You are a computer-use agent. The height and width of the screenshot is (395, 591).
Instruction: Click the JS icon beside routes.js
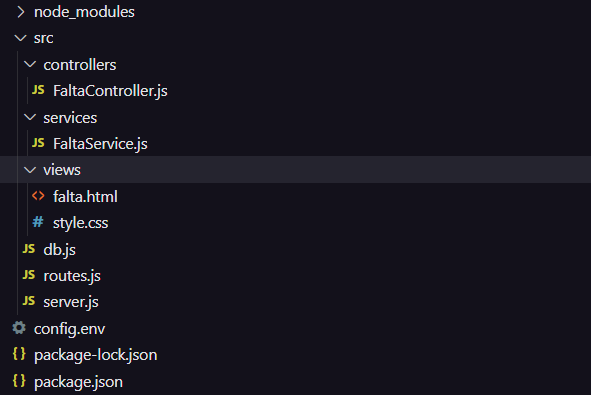(29, 275)
